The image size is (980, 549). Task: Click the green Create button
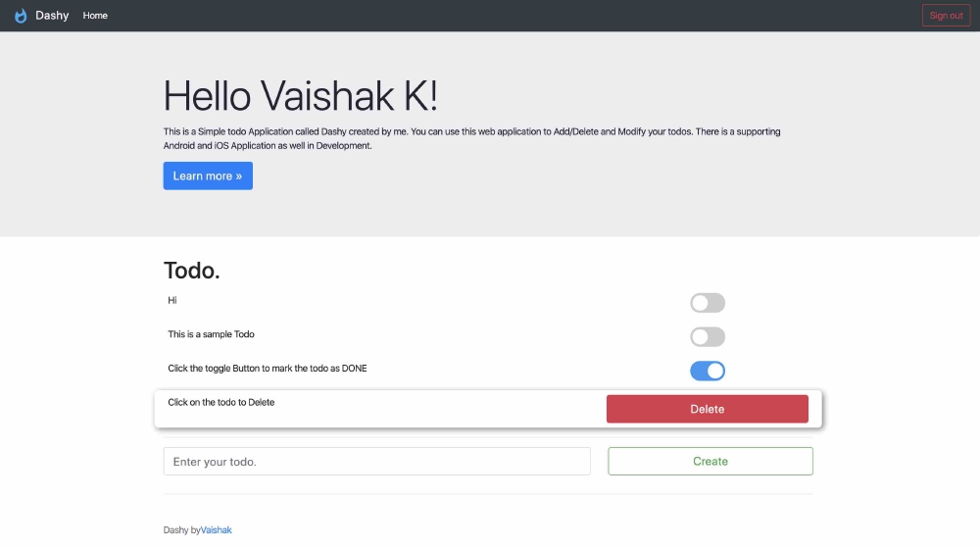tap(710, 462)
